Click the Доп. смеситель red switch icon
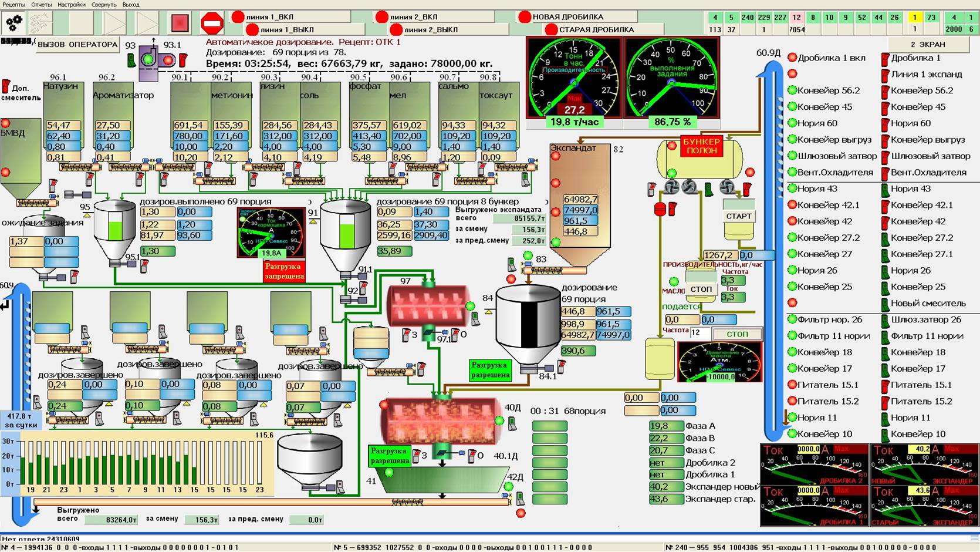Image resolution: width=980 pixels, height=552 pixels. click(x=6, y=86)
